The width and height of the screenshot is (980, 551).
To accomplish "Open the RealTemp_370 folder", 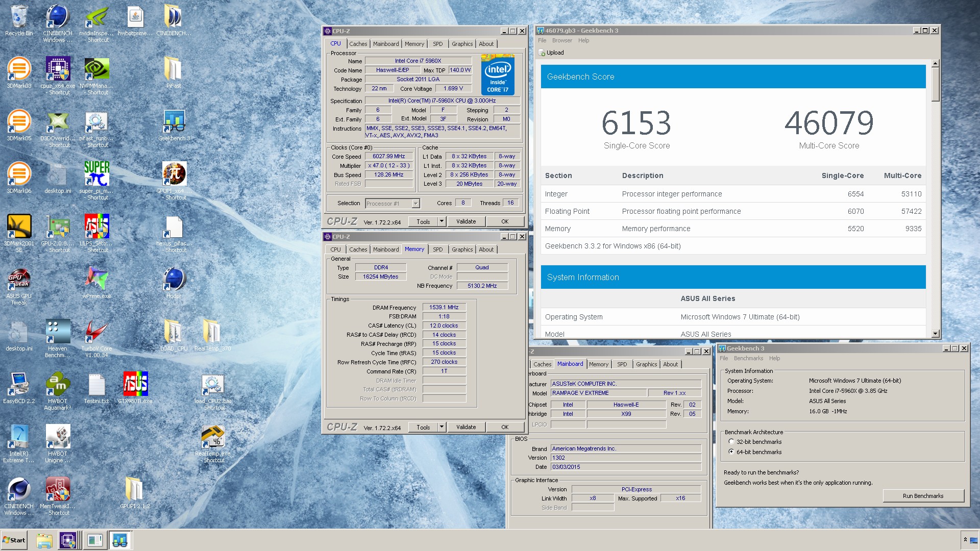I will click(213, 336).
